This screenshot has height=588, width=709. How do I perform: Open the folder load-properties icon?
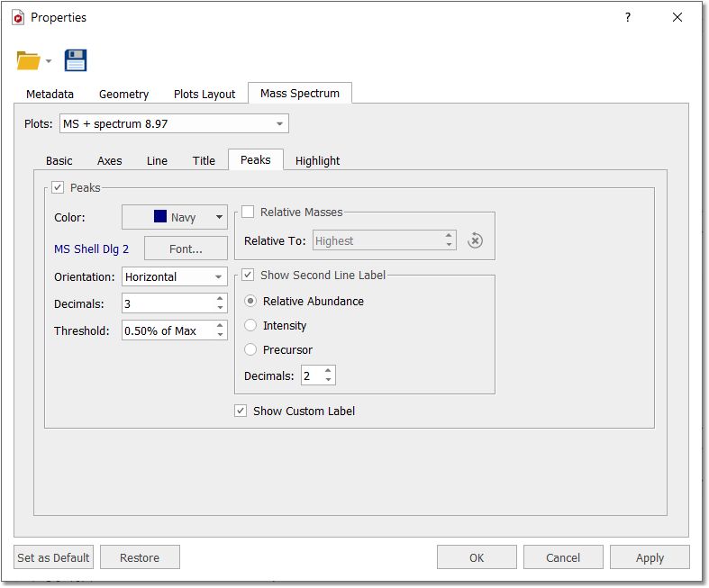(28, 60)
